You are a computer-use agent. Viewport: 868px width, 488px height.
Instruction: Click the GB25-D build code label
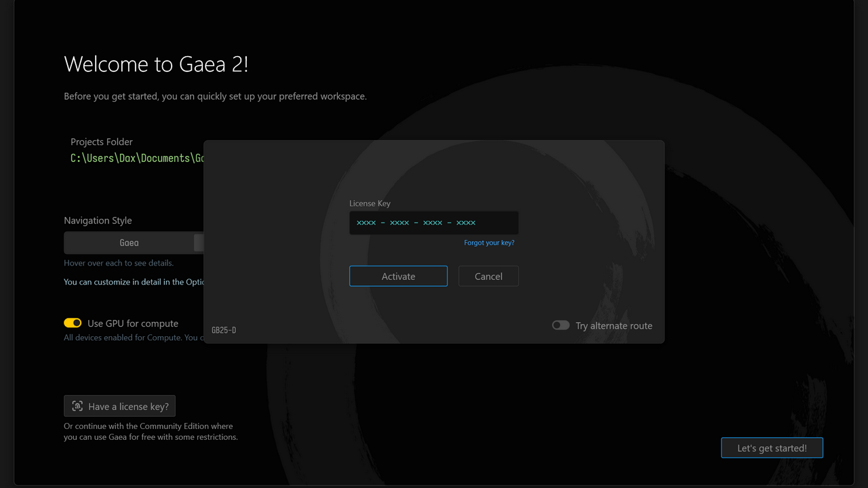[224, 330]
